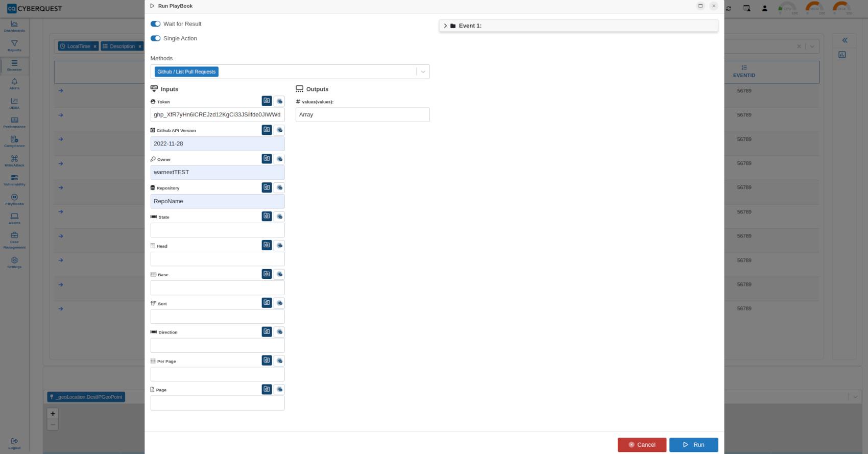The image size is (868, 454).
Task: Open Dashboards in the sidebar
Action: tap(14, 27)
